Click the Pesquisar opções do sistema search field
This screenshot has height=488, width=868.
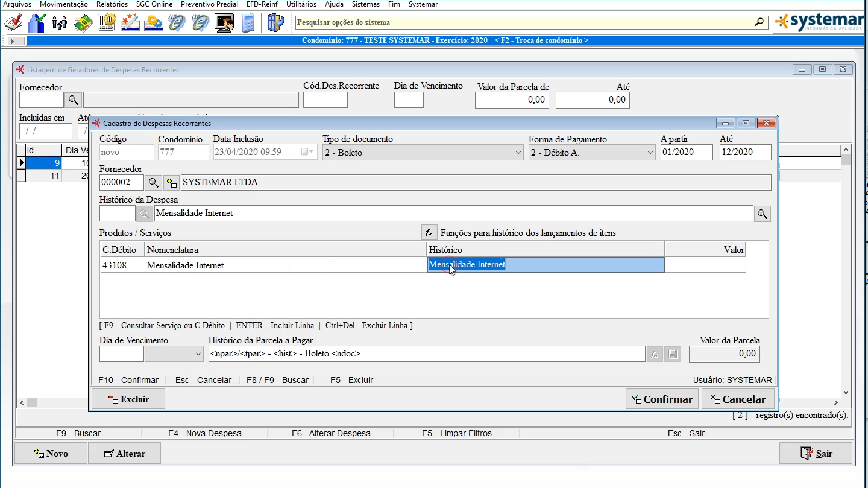pyautogui.click(x=524, y=22)
